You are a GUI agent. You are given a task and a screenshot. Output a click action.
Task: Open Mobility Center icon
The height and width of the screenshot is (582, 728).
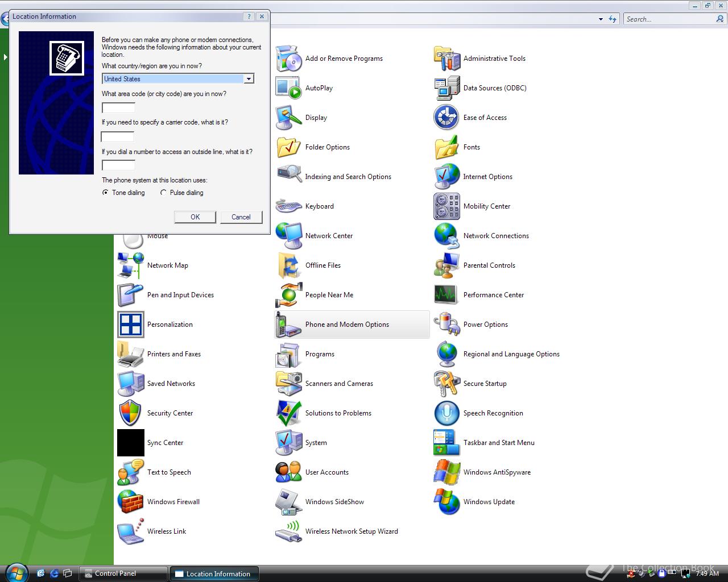(x=447, y=206)
